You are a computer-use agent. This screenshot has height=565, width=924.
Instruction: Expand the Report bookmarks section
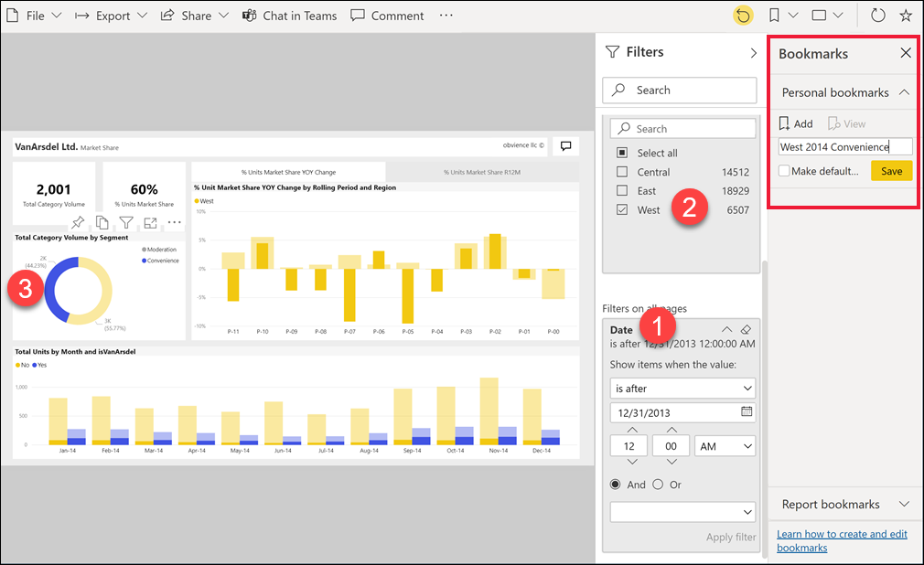(x=904, y=505)
